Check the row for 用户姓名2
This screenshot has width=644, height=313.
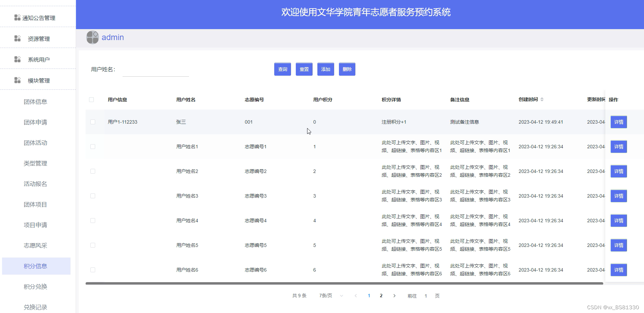pyautogui.click(x=93, y=171)
